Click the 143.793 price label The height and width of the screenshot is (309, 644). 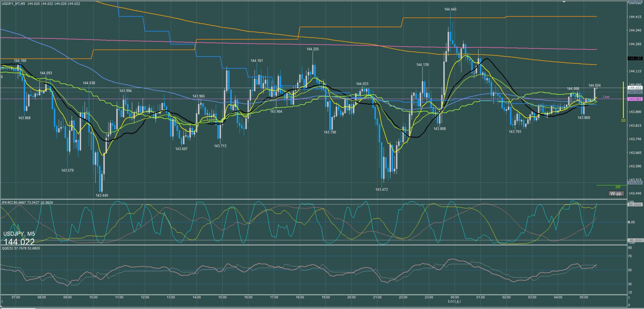(x=515, y=132)
